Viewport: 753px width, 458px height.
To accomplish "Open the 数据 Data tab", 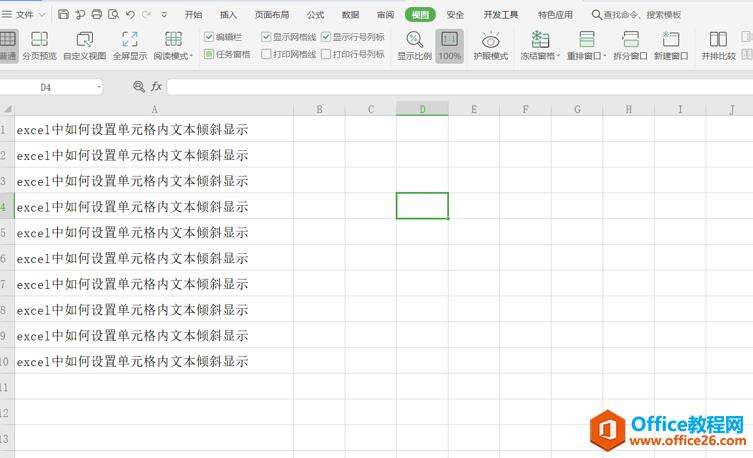I will pos(351,15).
